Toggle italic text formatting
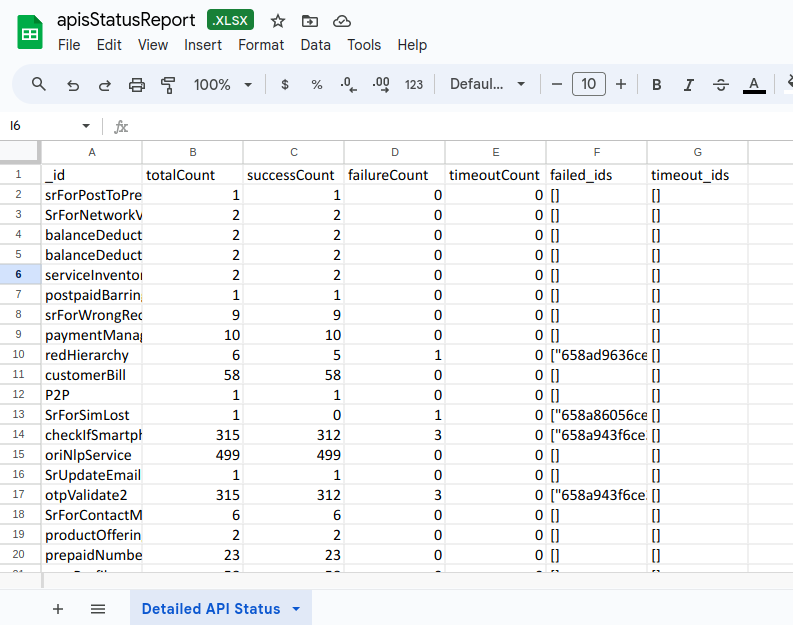 688,85
